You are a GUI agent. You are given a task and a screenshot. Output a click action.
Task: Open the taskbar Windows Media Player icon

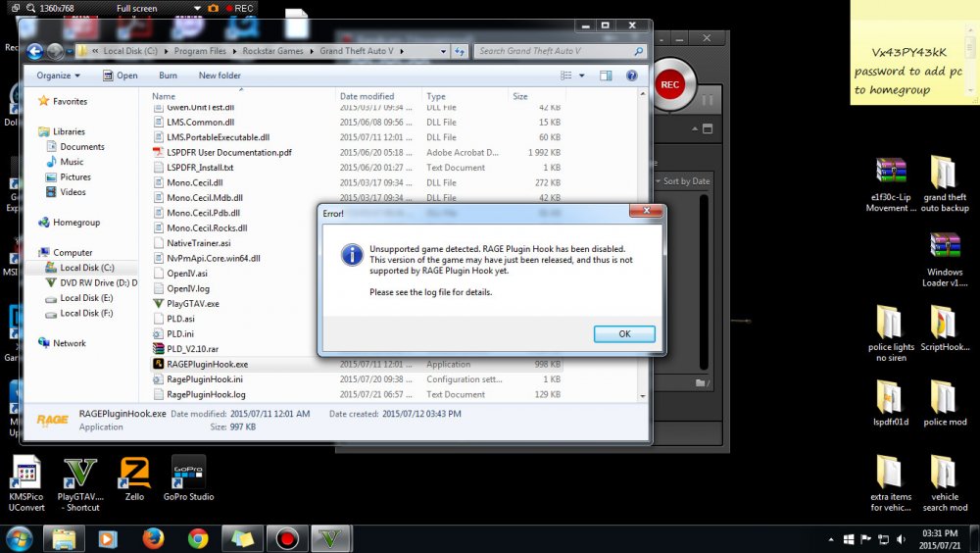click(x=108, y=538)
